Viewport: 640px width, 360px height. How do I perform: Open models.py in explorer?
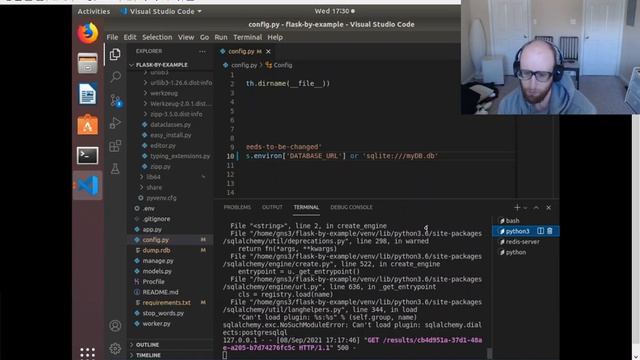[x=157, y=271]
